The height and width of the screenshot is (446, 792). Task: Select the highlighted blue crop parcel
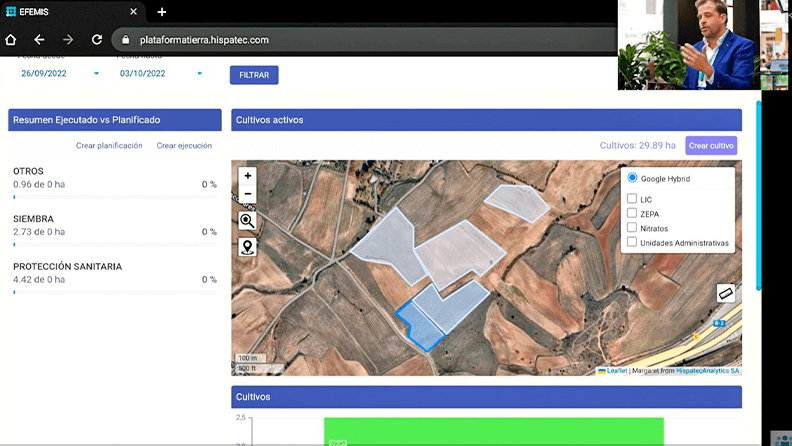[420, 326]
